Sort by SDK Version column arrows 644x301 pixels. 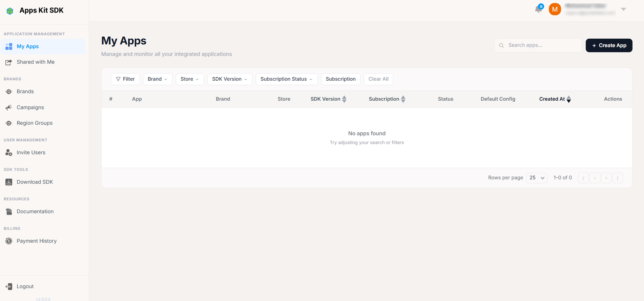point(344,99)
